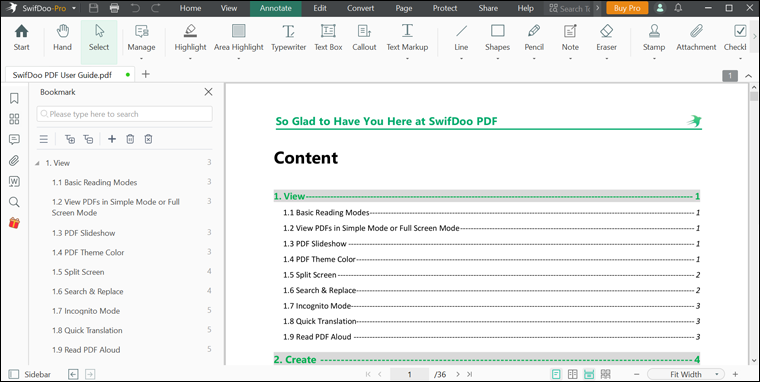Delete the selected bookmark

[x=130, y=139]
